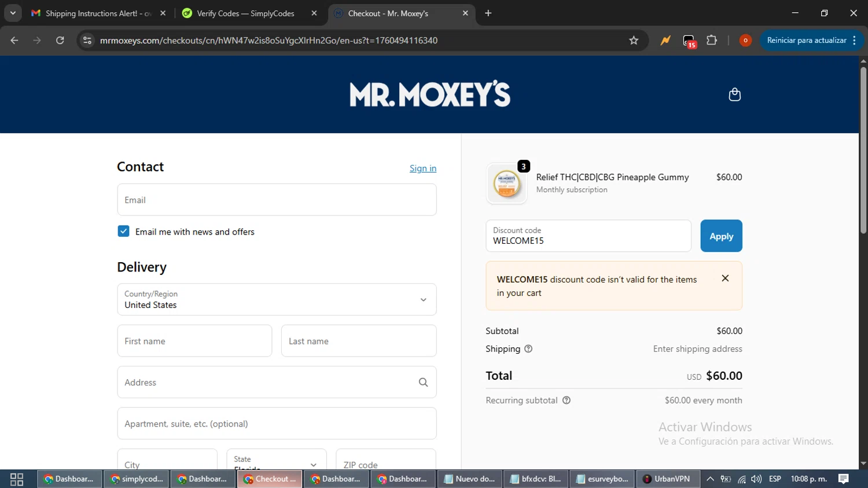Bookmark this page with the star icon
Image resolution: width=868 pixels, height=488 pixels.
[x=634, y=40]
